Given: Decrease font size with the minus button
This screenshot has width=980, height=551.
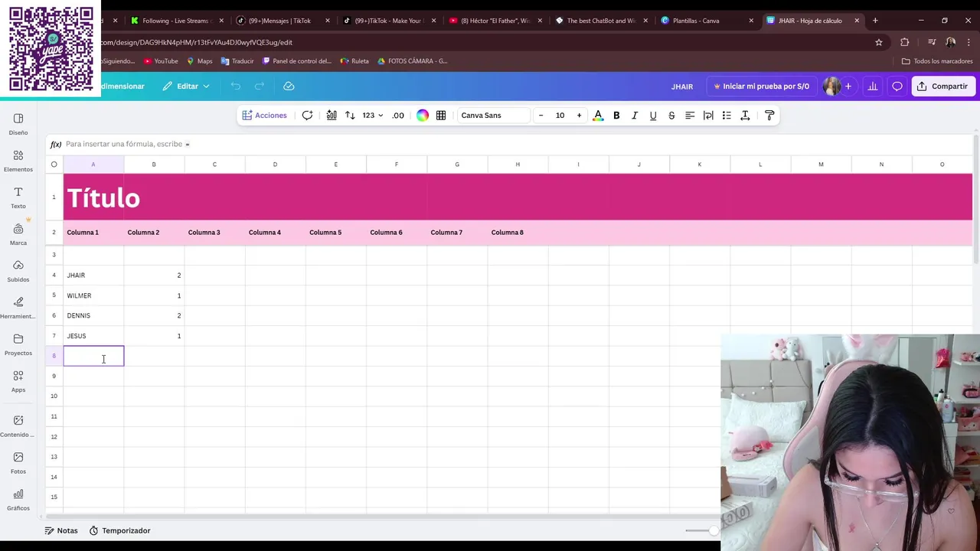Looking at the screenshot, I should [541, 116].
